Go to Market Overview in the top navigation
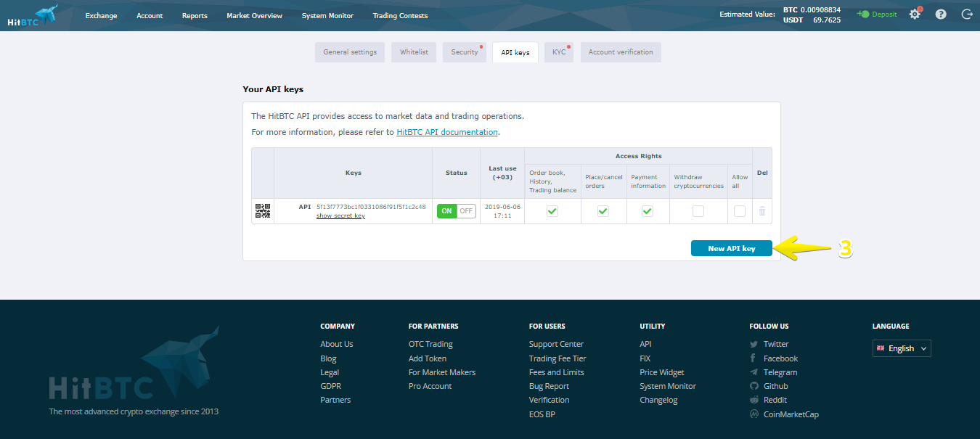The height and width of the screenshot is (439, 980). (254, 16)
